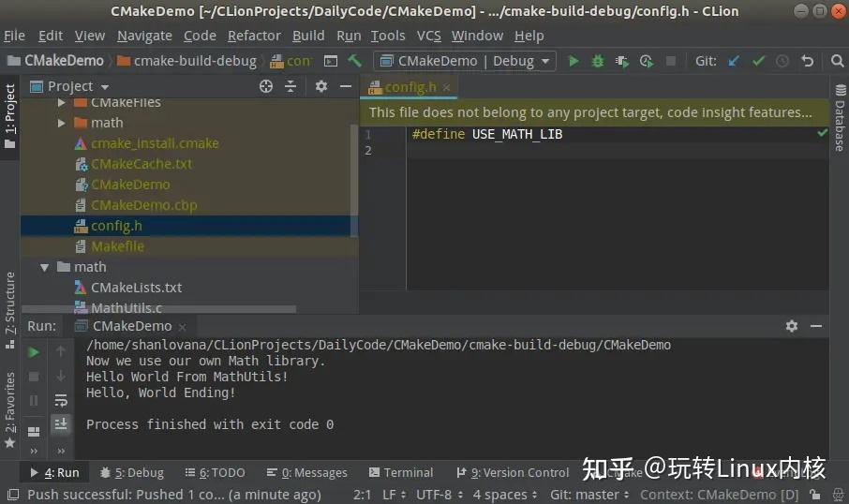Open the CMakeDemo | Debug configuration dropdown
Screen dimensions: 849x504
[x=465, y=61]
